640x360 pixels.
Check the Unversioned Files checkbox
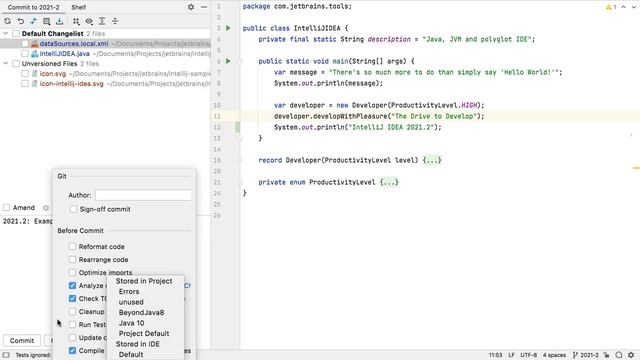coord(16,64)
